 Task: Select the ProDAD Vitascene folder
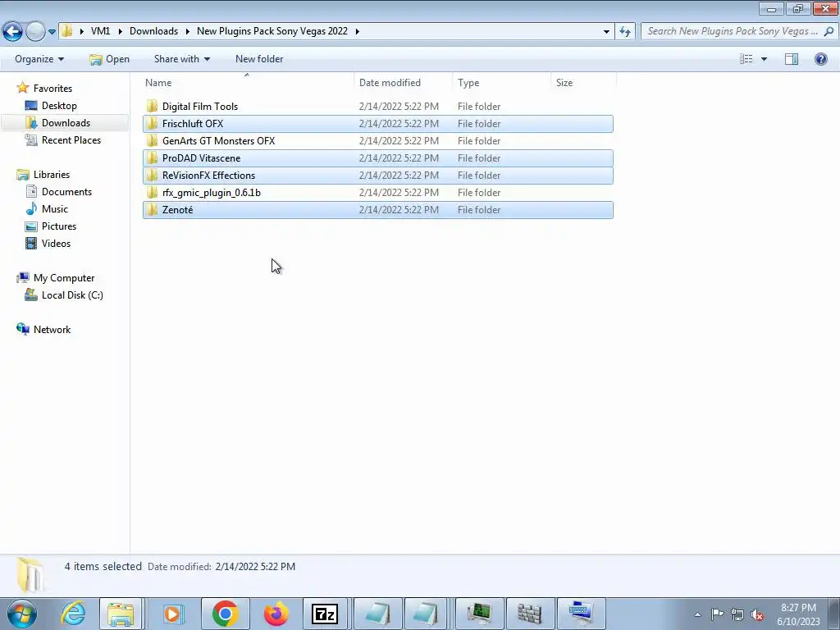(377, 158)
